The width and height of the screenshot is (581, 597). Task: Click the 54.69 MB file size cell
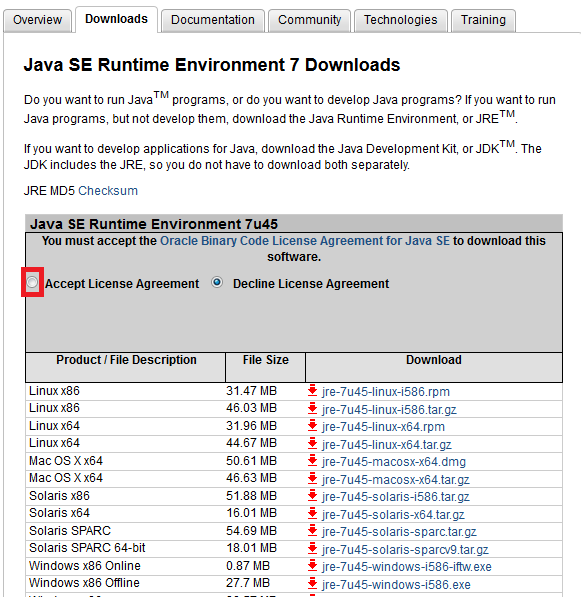click(251, 531)
